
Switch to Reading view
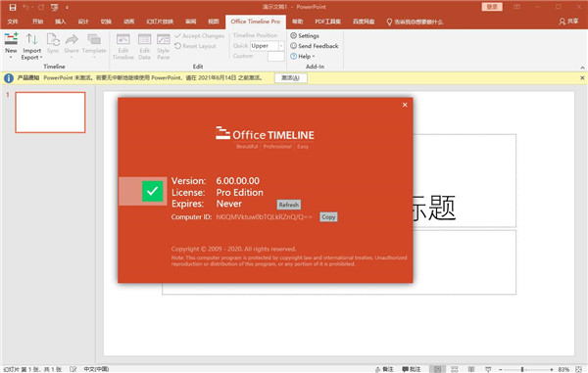coord(471,369)
